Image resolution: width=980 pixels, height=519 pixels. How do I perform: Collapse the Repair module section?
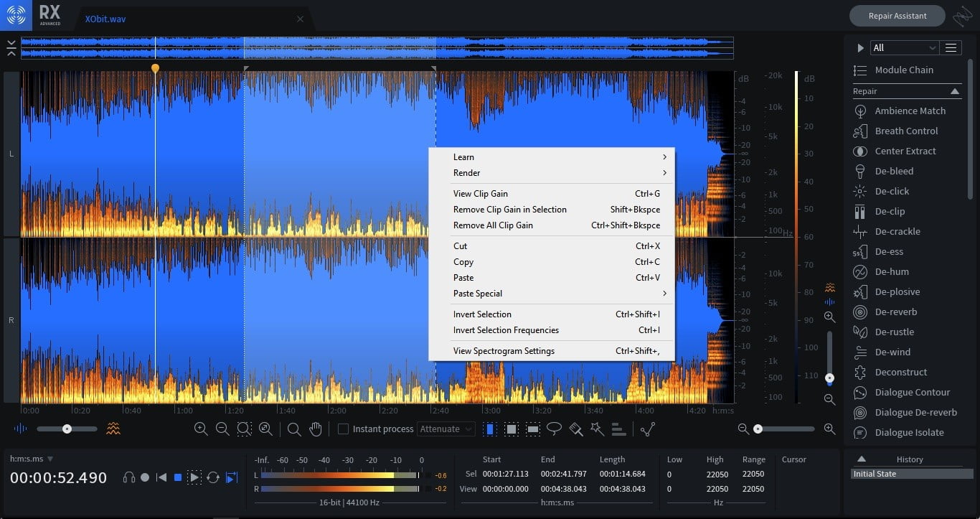(x=955, y=91)
